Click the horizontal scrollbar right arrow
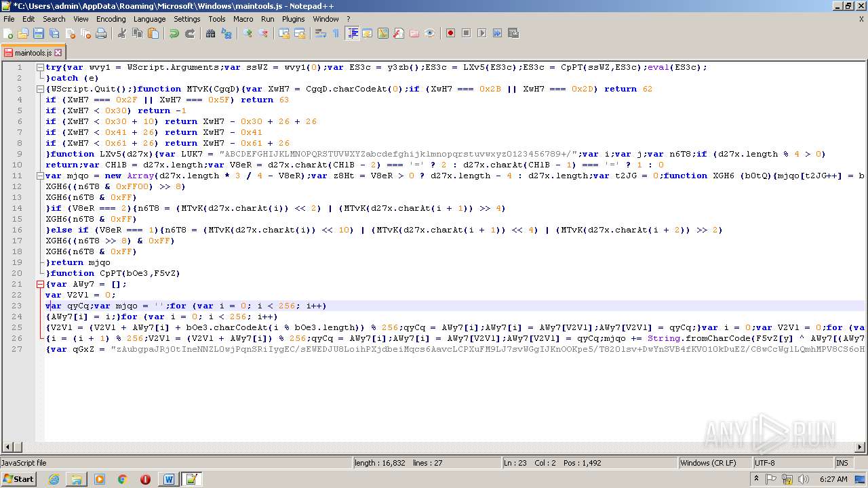Viewport: 868px width, 488px height. click(x=860, y=447)
